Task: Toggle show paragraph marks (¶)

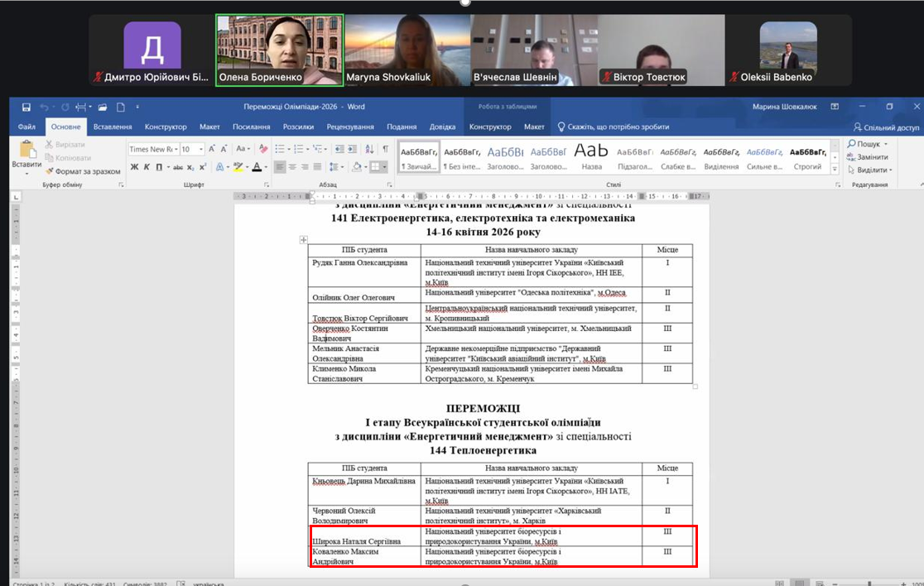Action: [385, 149]
